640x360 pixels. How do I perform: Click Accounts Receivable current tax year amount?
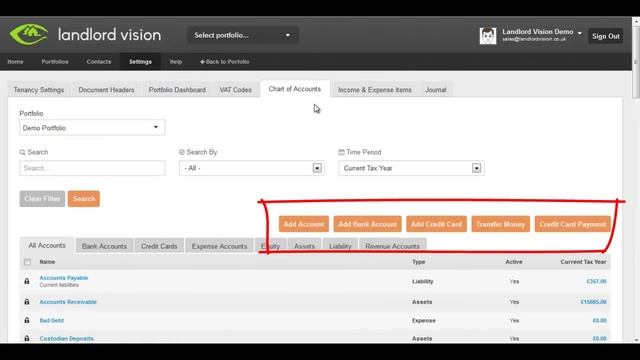click(593, 302)
